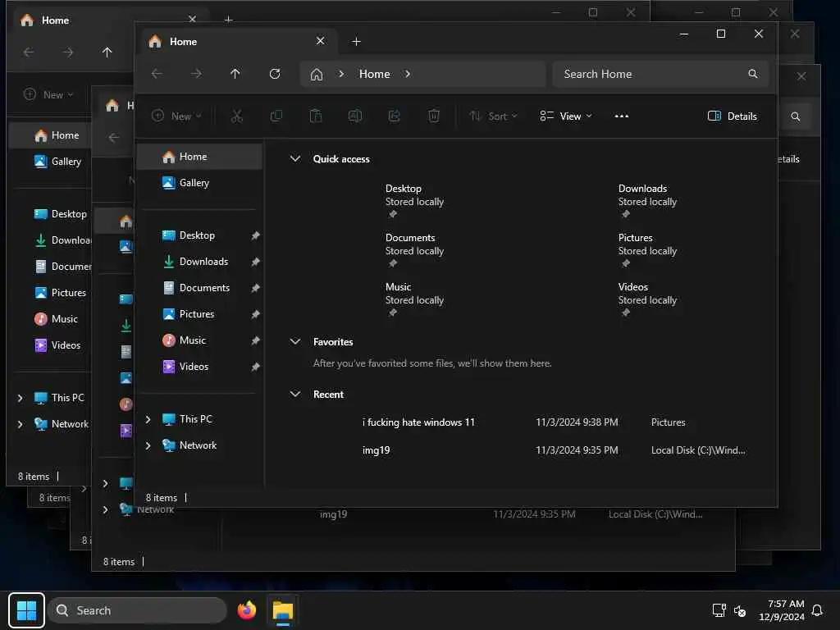Click the Rename icon in toolbar
Screen dimensions: 840x630
pyautogui.click(x=355, y=116)
